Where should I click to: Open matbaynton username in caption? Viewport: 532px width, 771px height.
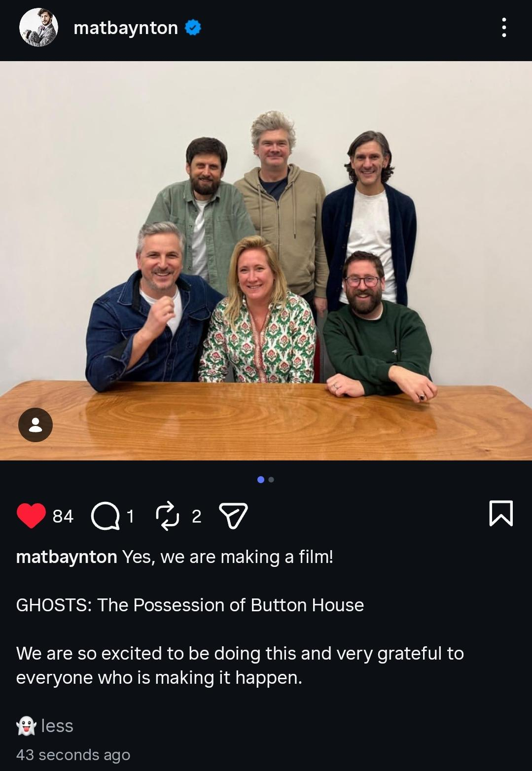coord(67,557)
